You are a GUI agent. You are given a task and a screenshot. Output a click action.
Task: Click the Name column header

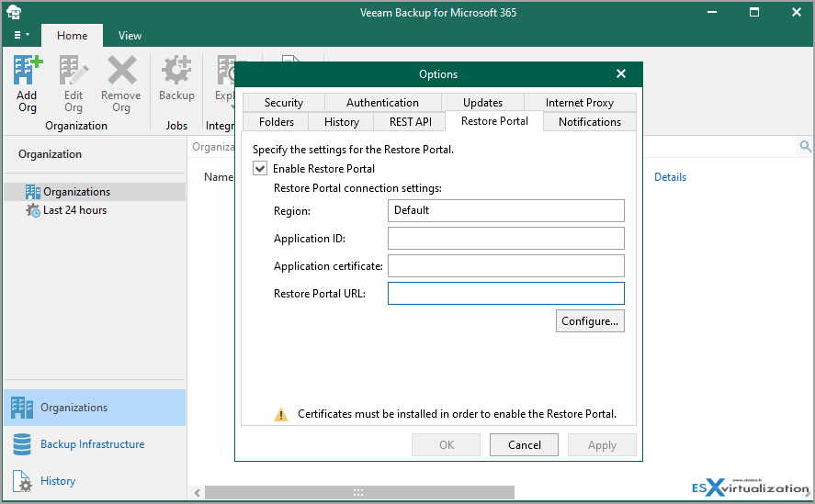point(219,177)
